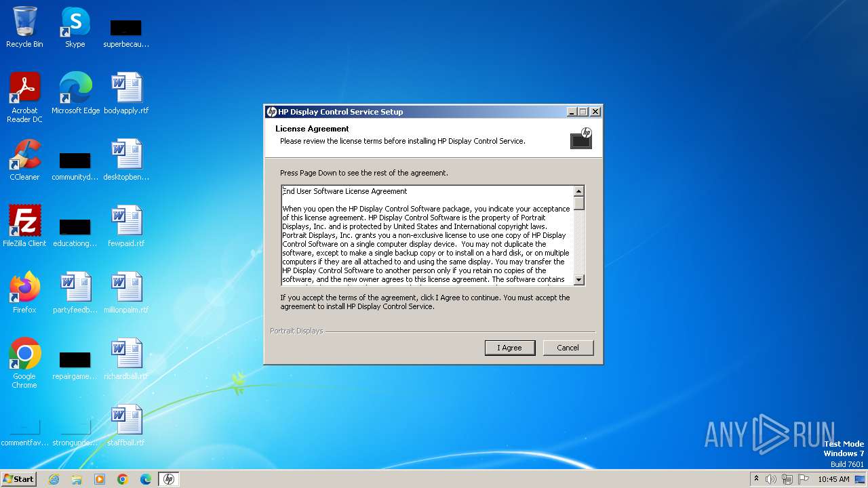This screenshot has height=488, width=868.
Task: Open the desktopben... rtf file
Action: click(x=126, y=160)
